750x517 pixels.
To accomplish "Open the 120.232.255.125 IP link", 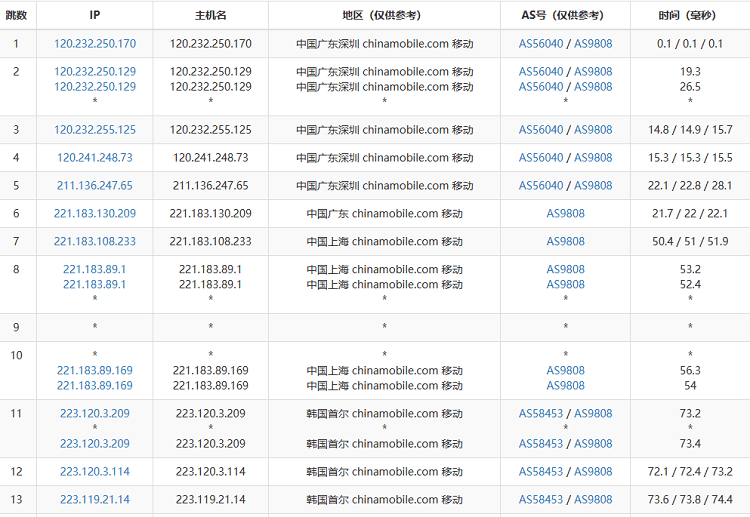I will coord(95,130).
